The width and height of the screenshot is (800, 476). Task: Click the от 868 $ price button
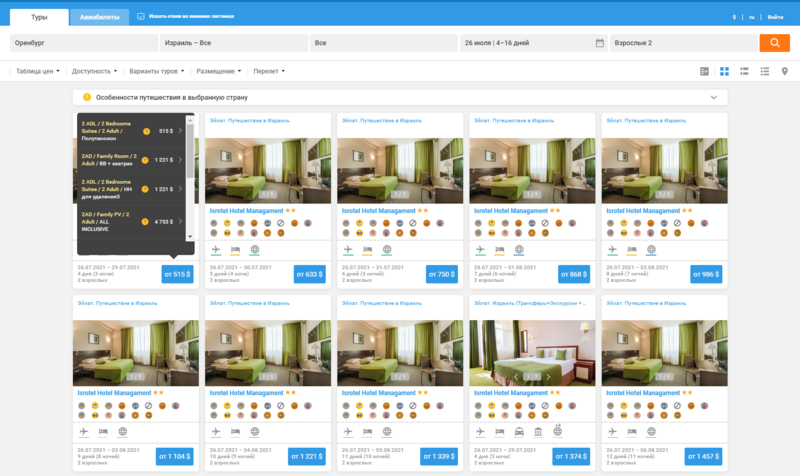click(x=574, y=274)
